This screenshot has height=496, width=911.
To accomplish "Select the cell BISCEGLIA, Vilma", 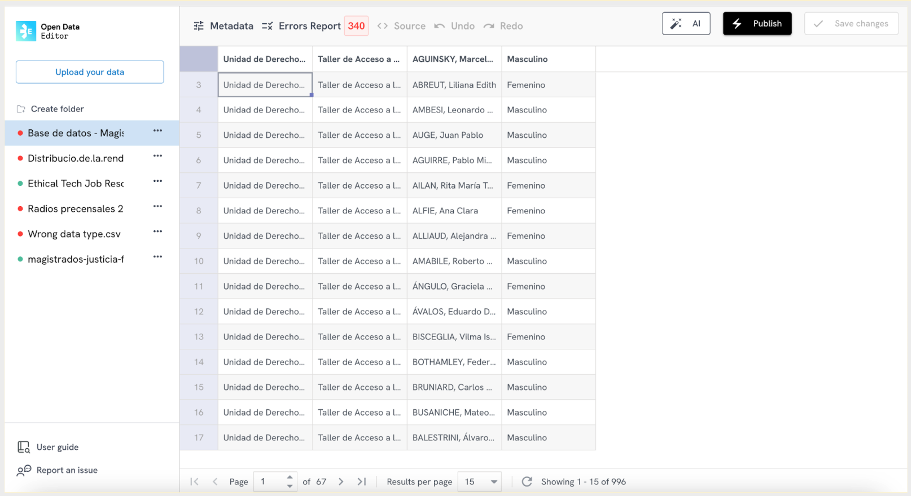I will (x=454, y=337).
